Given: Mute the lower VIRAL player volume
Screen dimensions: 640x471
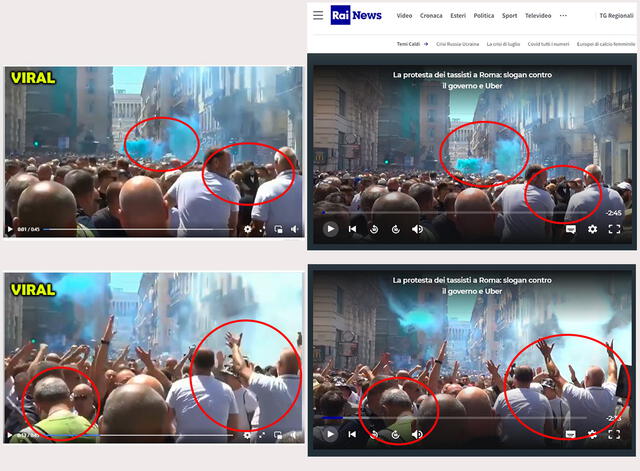Looking at the screenshot, I should (x=294, y=435).
